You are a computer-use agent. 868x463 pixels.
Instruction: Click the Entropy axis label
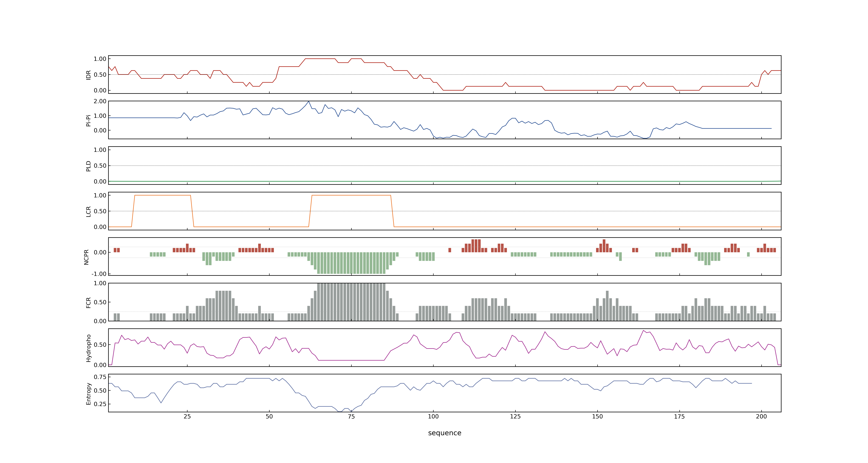(x=88, y=393)
